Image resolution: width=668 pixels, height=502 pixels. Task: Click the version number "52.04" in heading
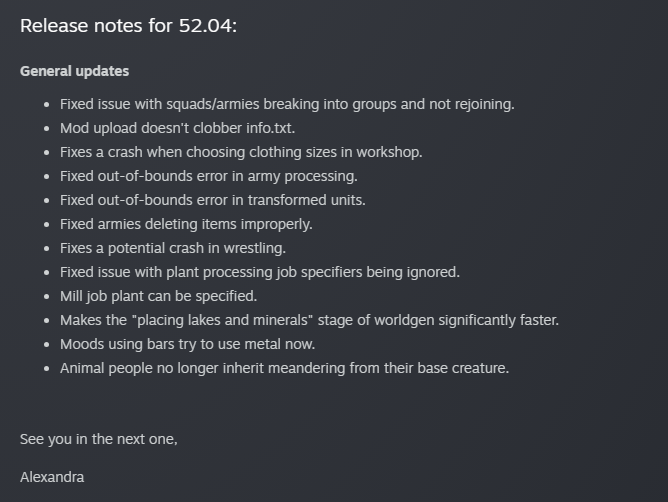205,26
